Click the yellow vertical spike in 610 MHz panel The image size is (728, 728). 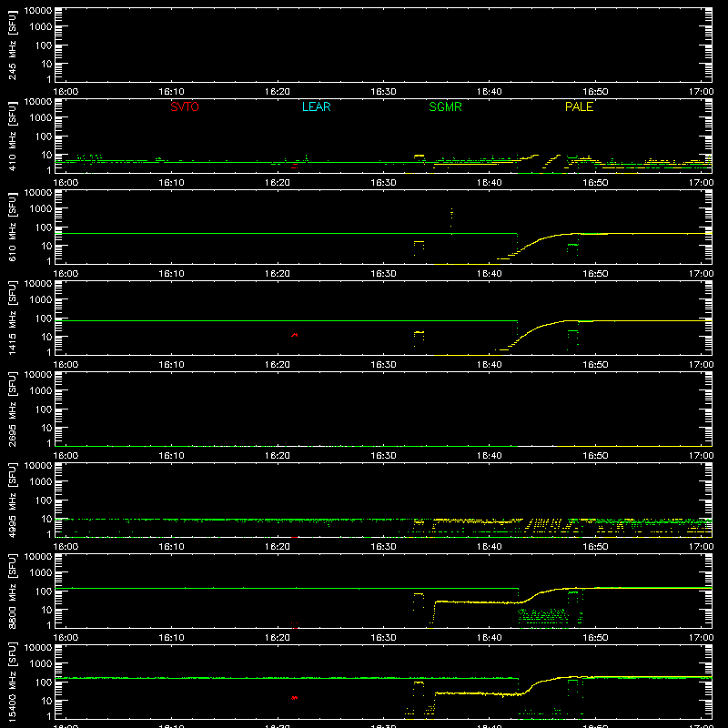point(451,219)
